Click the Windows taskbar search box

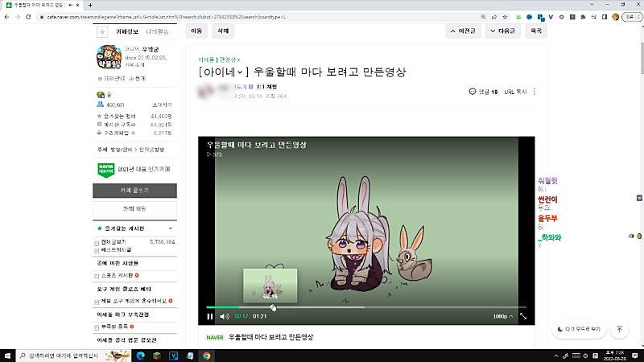click(x=73, y=356)
